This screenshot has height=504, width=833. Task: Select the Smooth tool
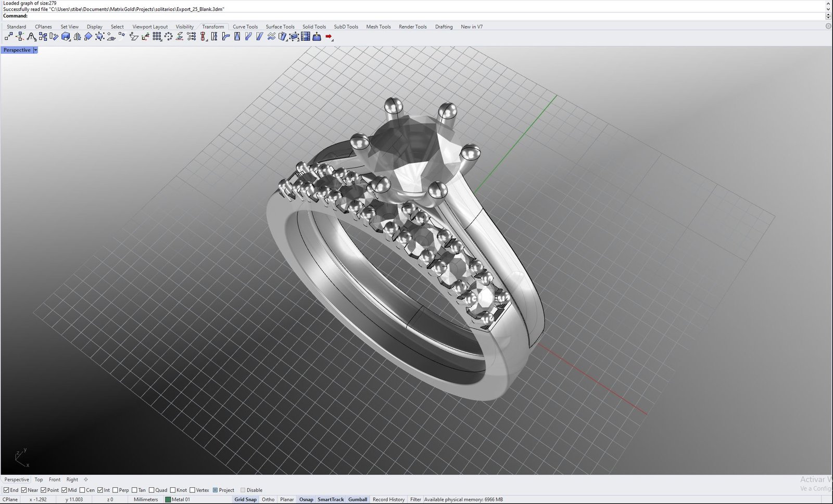[x=270, y=36]
